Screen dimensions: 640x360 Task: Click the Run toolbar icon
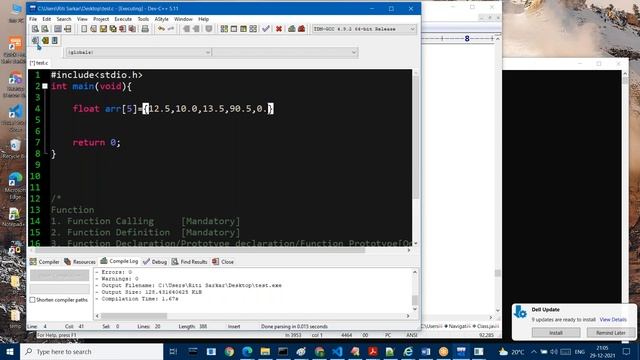pos(234,29)
